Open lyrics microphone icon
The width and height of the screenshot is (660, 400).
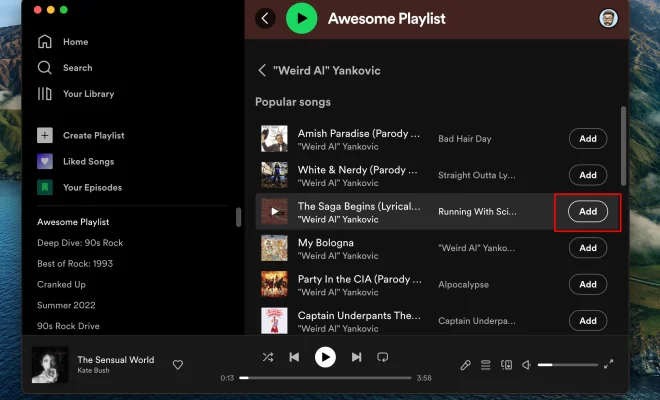(466, 365)
